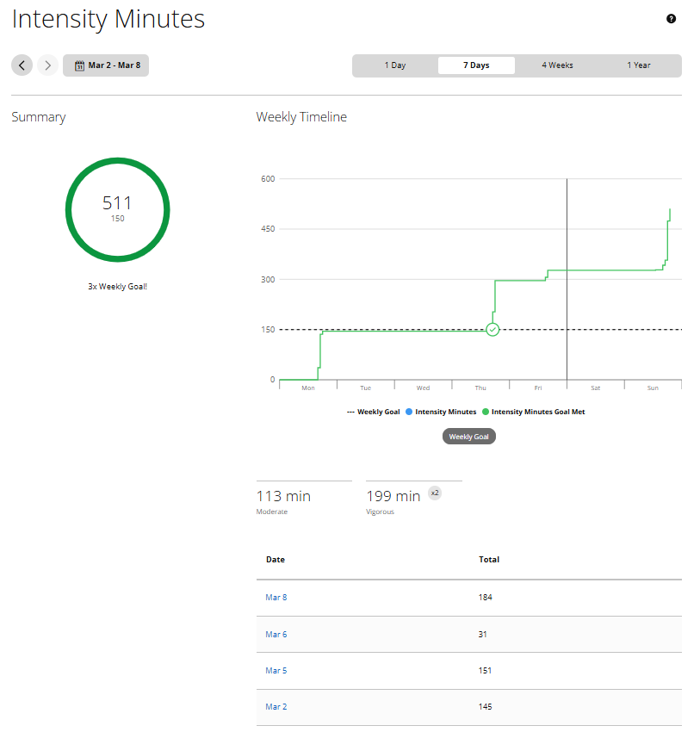The width and height of the screenshot is (700, 732).
Task: Open Mar 8 date entry
Action: [x=276, y=597]
